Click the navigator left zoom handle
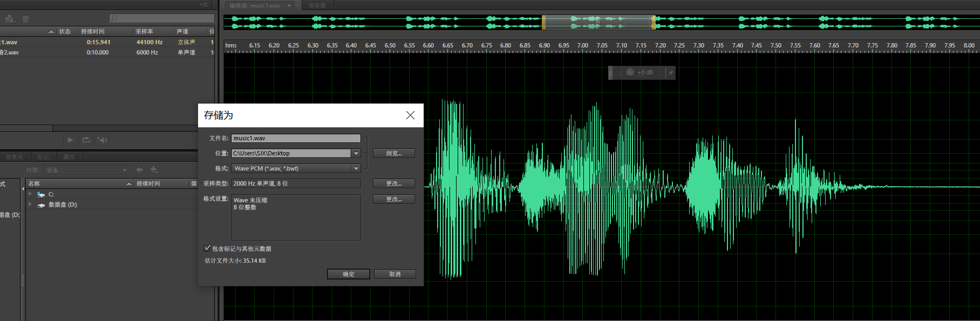980x321 pixels. (543, 22)
